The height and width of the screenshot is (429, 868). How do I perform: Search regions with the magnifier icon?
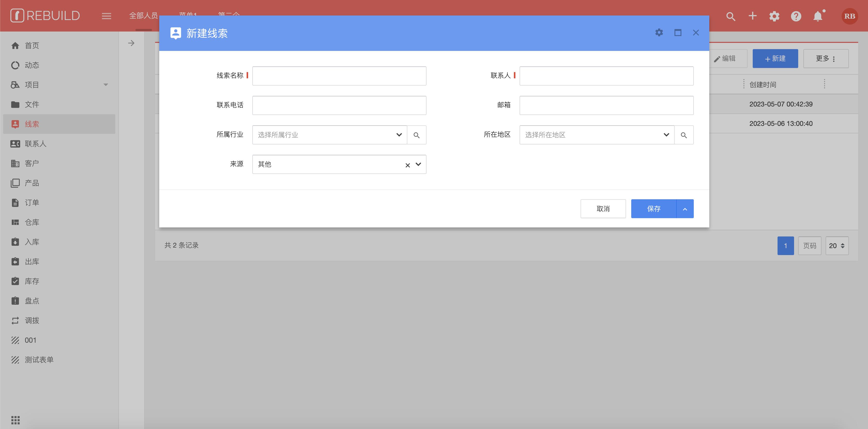point(684,135)
